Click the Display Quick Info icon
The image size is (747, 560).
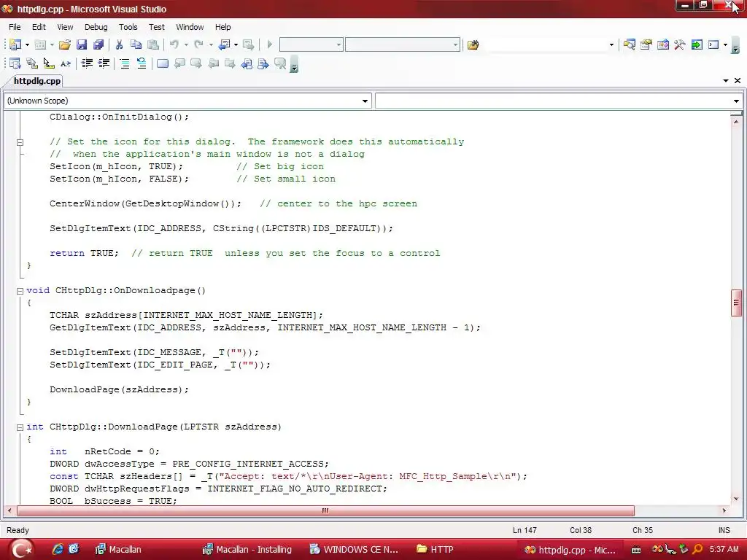49,63
